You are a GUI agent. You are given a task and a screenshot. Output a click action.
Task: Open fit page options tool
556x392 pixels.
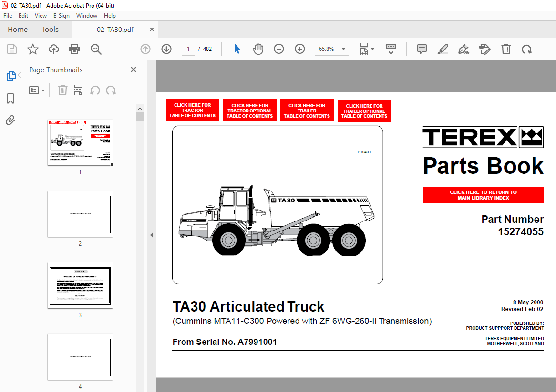pyautogui.click(x=366, y=49)
